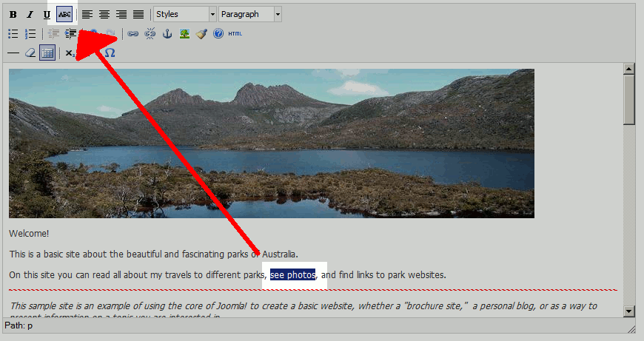Open editor help question mark
Screen dimensions: 644x341
pos(218,33)
